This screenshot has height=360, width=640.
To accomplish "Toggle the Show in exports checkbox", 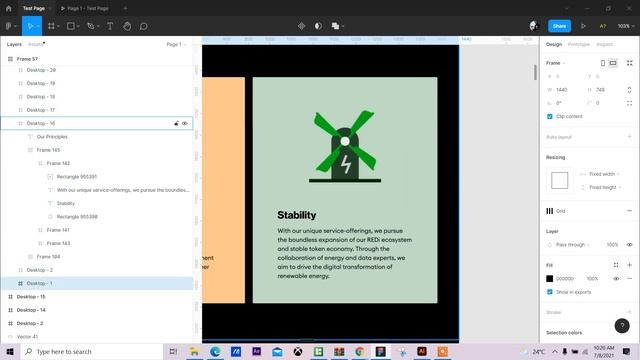I will 549,292.
